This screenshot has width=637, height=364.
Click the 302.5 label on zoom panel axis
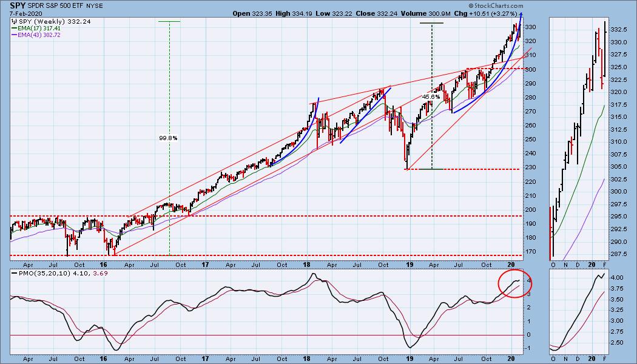click(x=618, y=180)
